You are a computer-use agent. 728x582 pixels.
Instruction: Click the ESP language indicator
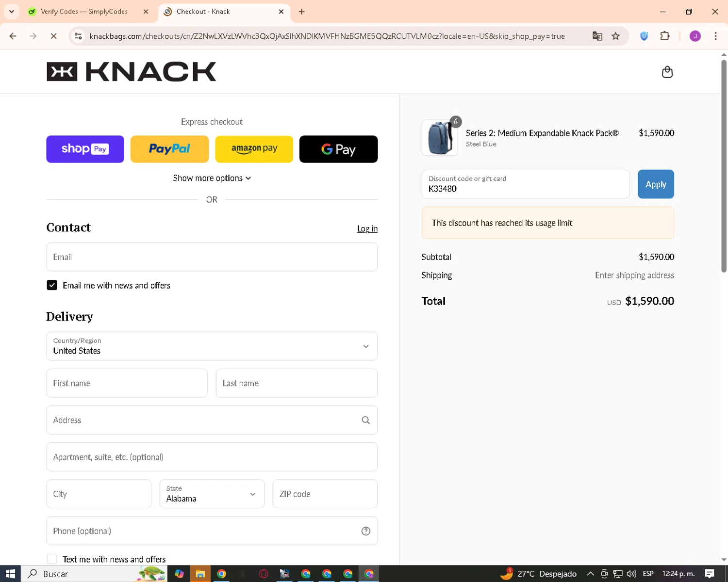(x=648, y=574)
